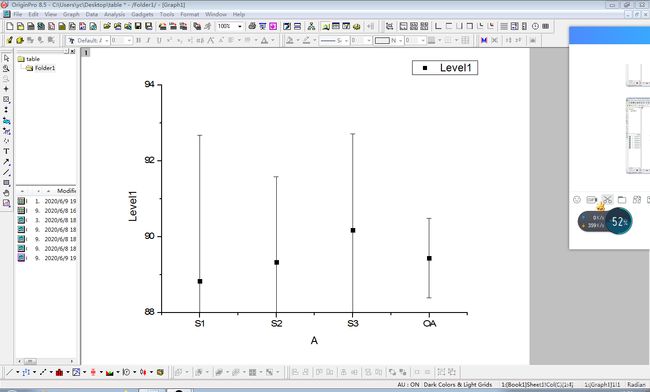The image size is (650, 392).
Task: Click the 3D plot template icon
Action: 160,372
